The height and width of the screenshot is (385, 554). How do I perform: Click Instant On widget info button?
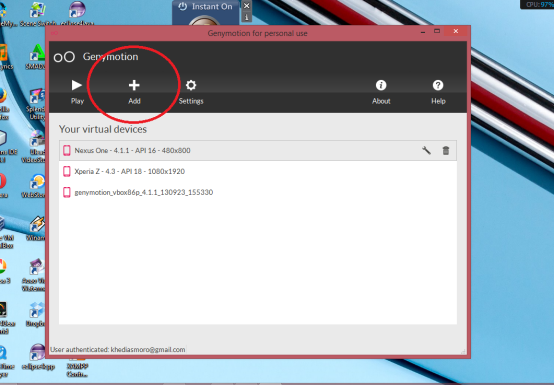pyautogui.click(x=247, y=17)
